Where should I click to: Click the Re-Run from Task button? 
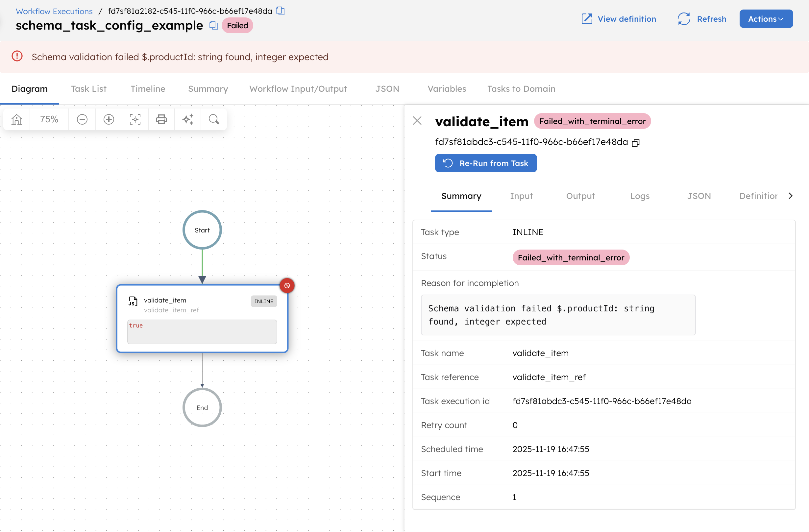486,163
